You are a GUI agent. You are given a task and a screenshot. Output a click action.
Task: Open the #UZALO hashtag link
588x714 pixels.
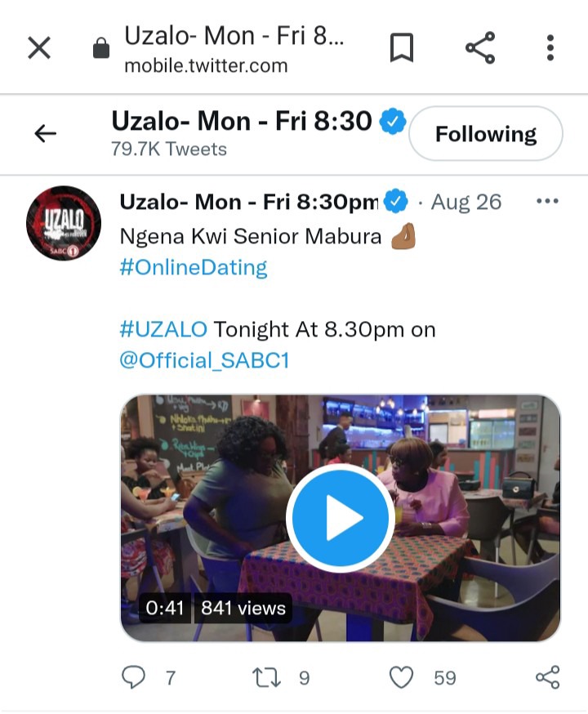coord(163,329)
